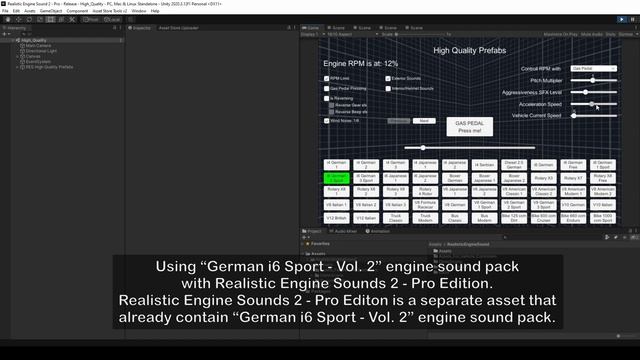Switch to the Animation tab
Screen dimensions: 640x360
click(378, 231)
